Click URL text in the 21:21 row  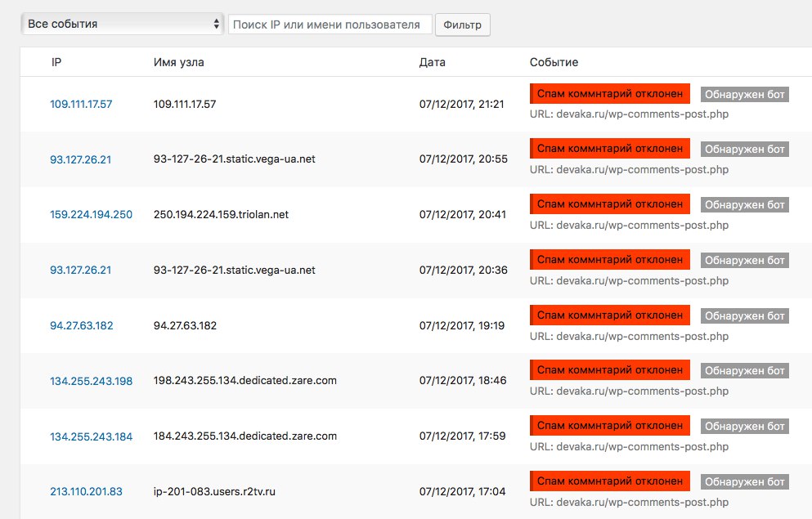pos(629,114)
